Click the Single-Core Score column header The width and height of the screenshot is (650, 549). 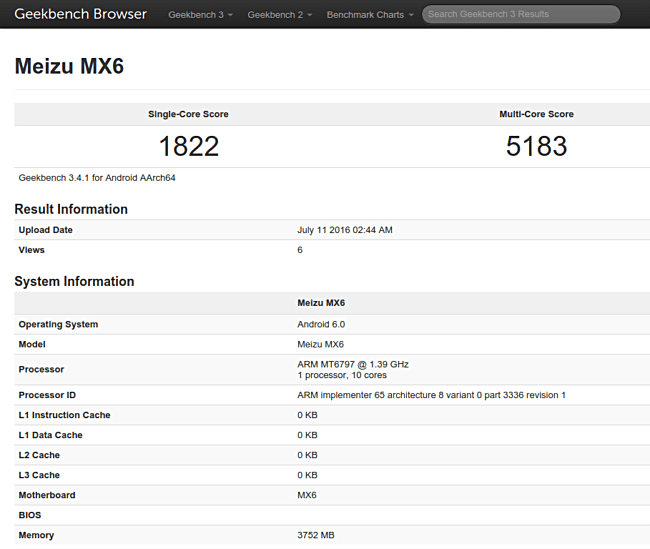coord(188,114)
